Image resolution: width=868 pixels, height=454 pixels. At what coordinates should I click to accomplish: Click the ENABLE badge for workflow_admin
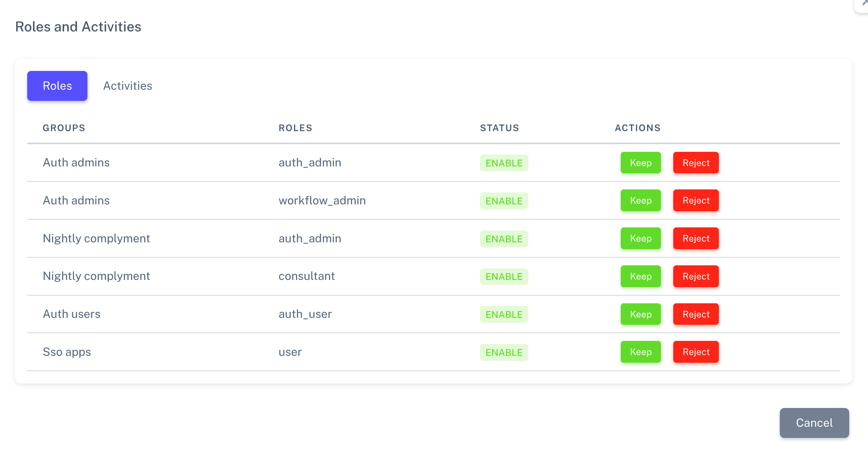[504, 201]
